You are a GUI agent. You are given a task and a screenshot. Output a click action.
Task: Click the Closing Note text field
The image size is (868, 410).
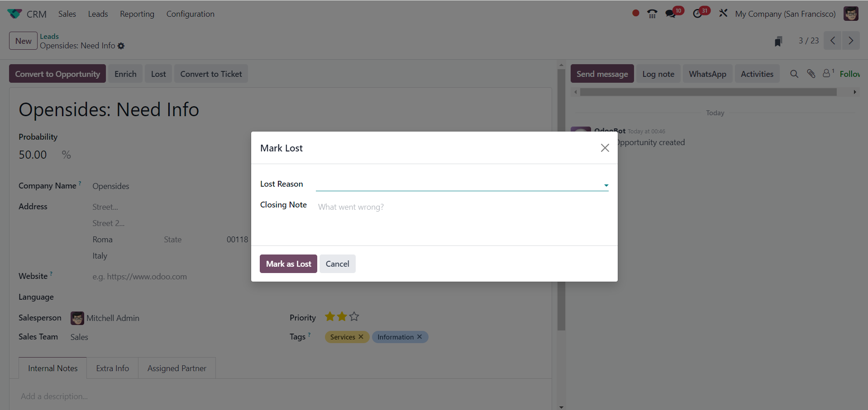[462, 207]
